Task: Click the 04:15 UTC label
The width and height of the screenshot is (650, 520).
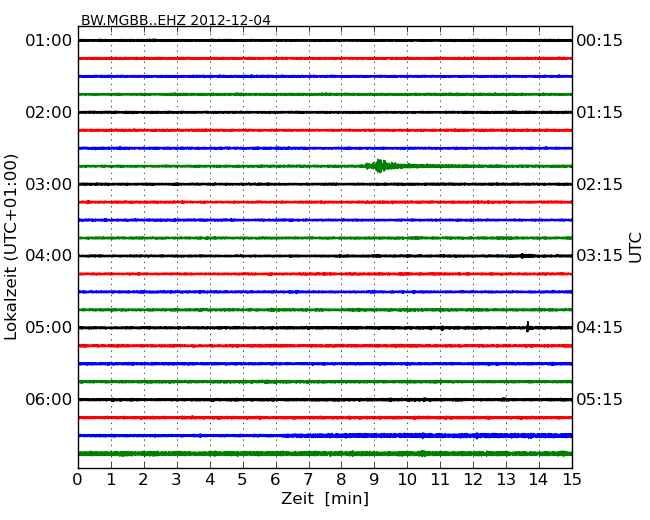Action: 599,328
